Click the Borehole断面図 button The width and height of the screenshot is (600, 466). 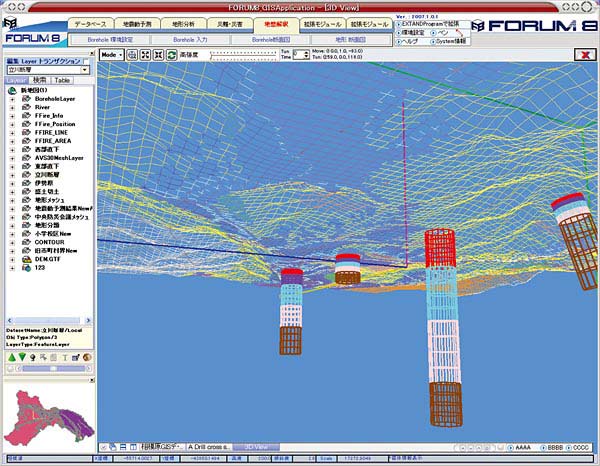pos(271,39)
